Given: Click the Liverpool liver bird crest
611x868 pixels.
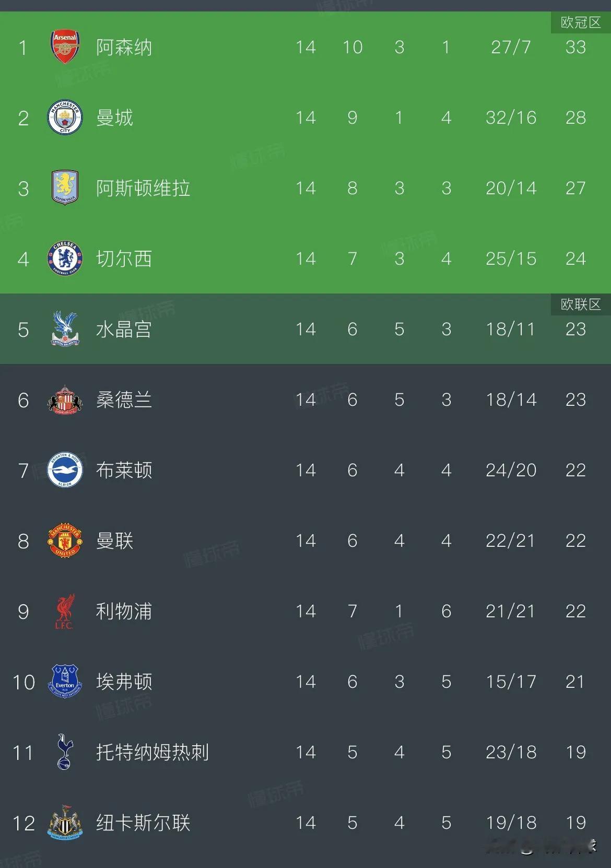Looking at the screenshot, I should pyautogui.click(x=64, y=612).
